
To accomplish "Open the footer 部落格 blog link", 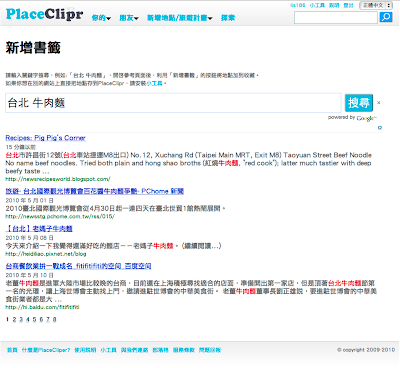I will (160, 350).
